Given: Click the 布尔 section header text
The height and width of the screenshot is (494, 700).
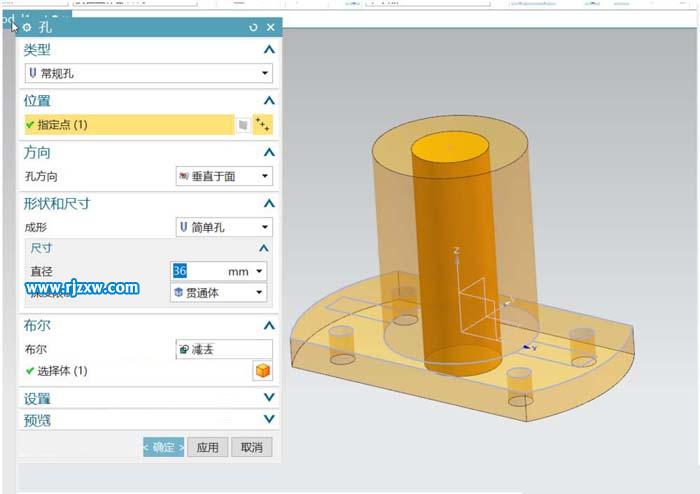Looking at the screenshot, I should [x=37, y=325].
